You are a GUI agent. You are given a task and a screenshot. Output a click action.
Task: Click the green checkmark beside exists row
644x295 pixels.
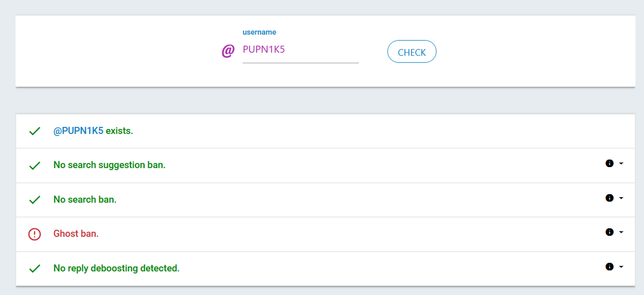coord(35,131)
